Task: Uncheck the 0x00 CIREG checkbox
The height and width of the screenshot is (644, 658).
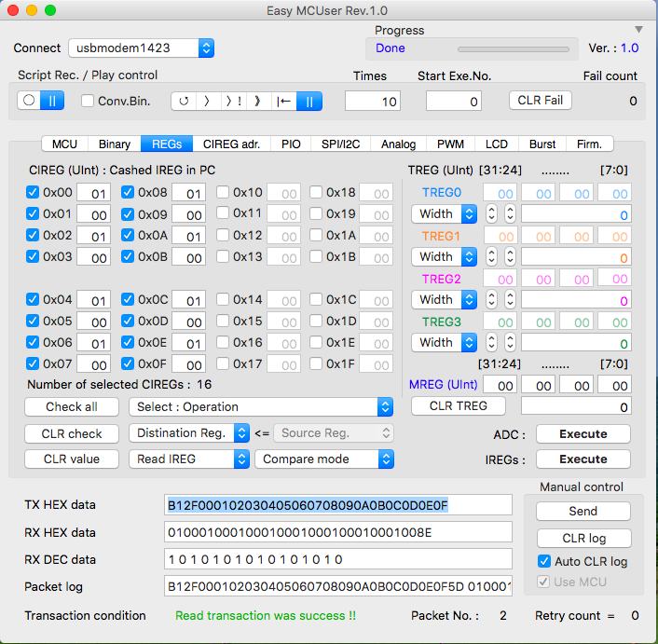Action: 33,192
